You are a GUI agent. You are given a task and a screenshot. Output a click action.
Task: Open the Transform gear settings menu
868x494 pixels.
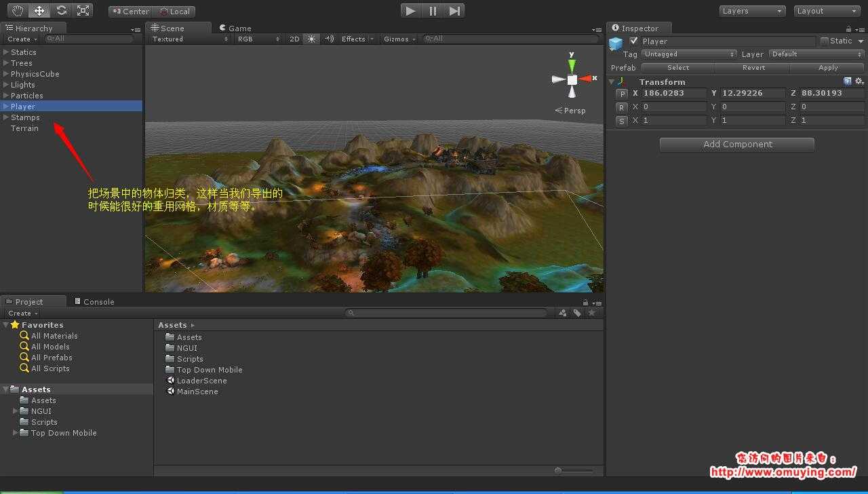click(x=859, y=81)
